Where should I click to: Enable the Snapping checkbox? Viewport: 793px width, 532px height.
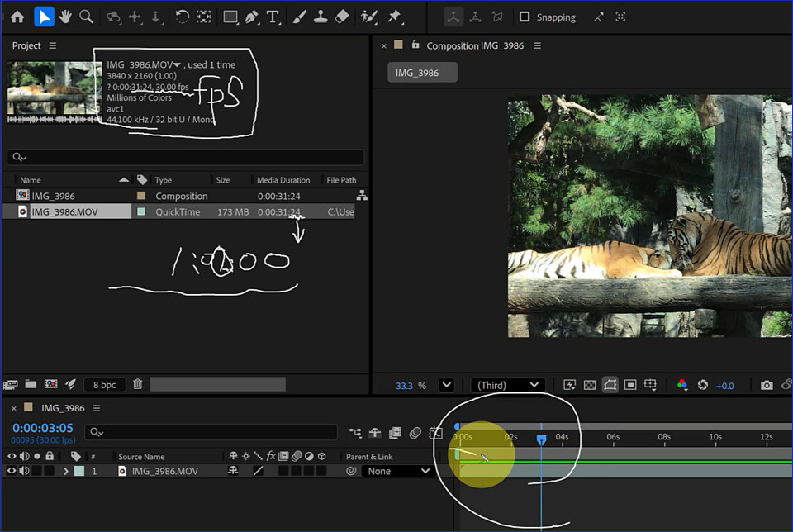pos(525,17)
